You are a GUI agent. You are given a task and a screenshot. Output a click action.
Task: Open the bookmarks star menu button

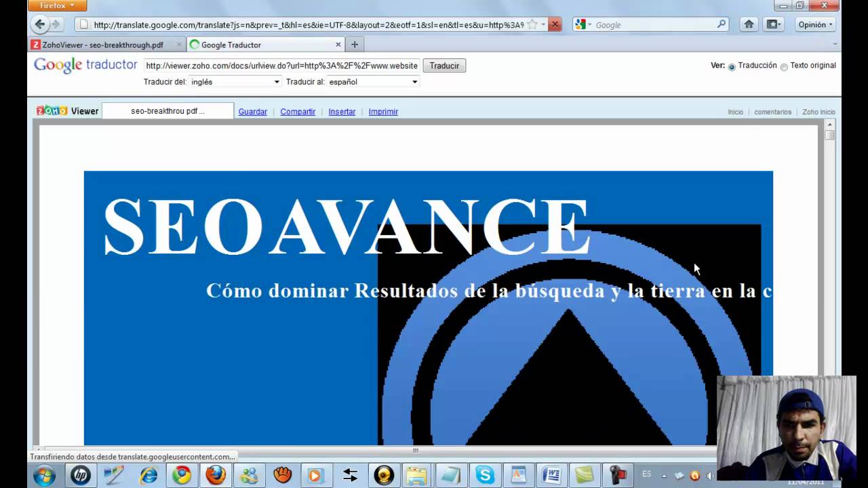773,24
